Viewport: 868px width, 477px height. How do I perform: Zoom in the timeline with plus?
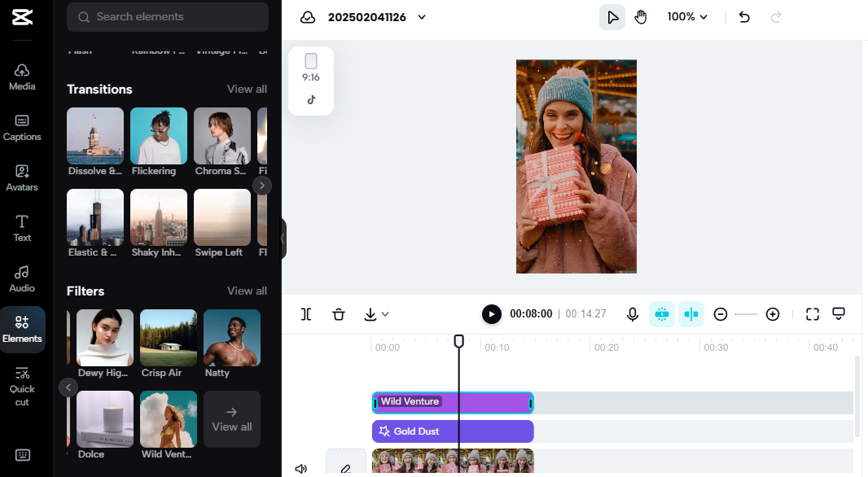(x=773, y=314)
